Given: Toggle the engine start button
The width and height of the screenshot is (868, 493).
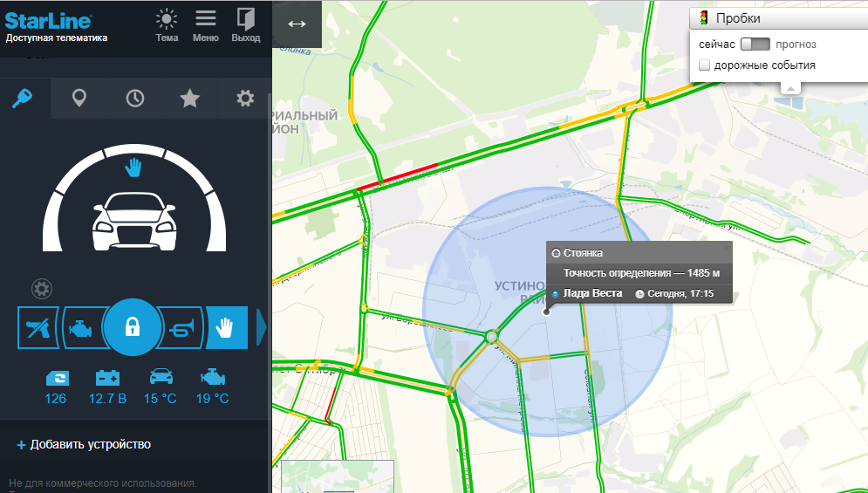Looking at the screenshot, I should [83, 328].
